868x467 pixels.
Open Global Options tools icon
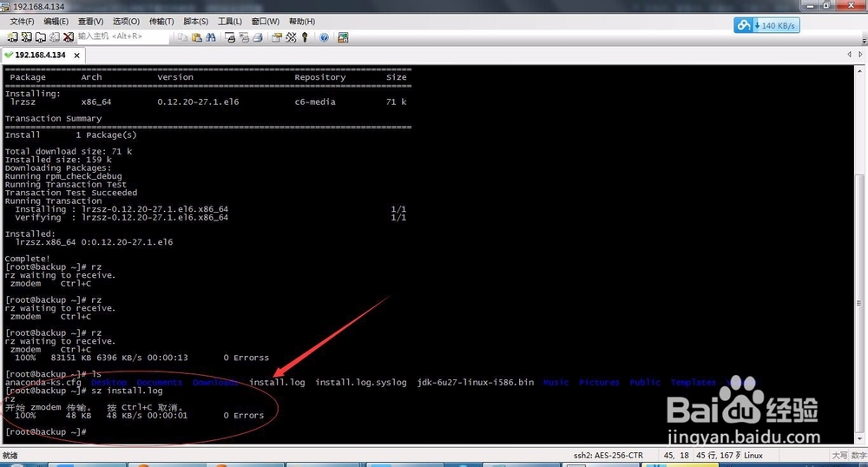291,37
